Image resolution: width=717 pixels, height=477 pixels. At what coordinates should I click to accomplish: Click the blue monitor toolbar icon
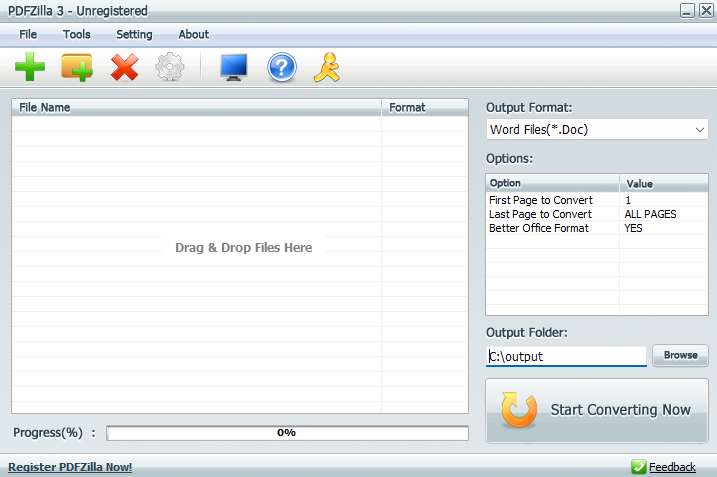[234, 67]
